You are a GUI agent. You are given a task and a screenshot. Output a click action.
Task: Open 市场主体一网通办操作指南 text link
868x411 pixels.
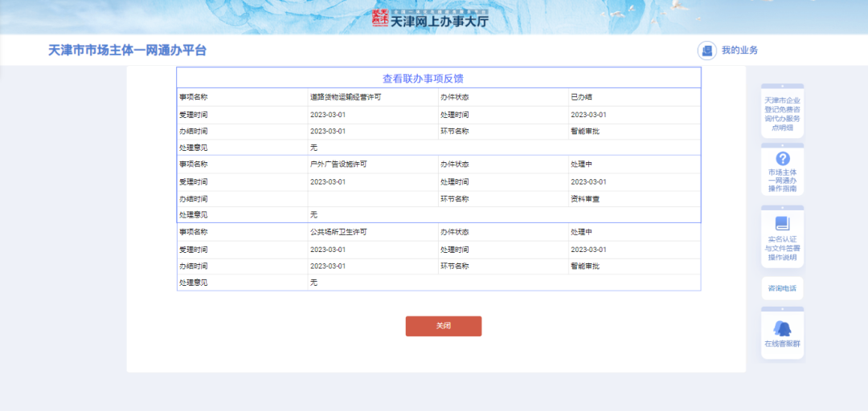(782, 181)
